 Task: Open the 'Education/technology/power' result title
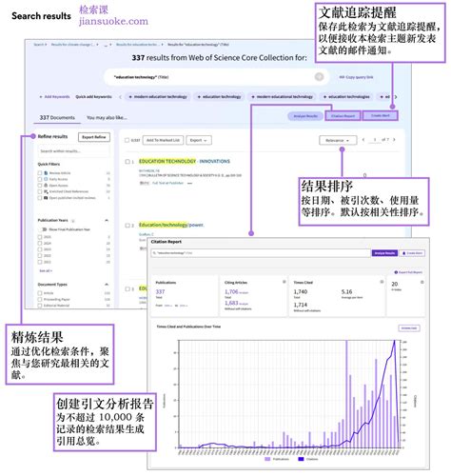click(171, 225)
